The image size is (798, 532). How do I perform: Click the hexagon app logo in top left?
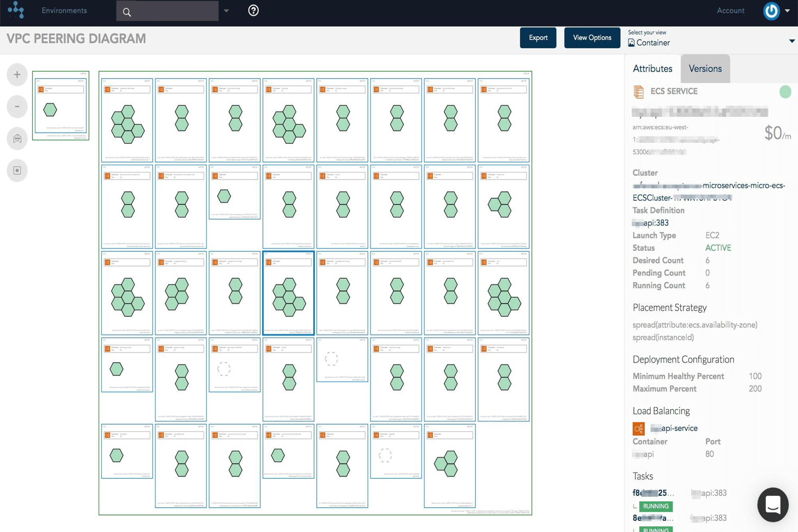15,10
